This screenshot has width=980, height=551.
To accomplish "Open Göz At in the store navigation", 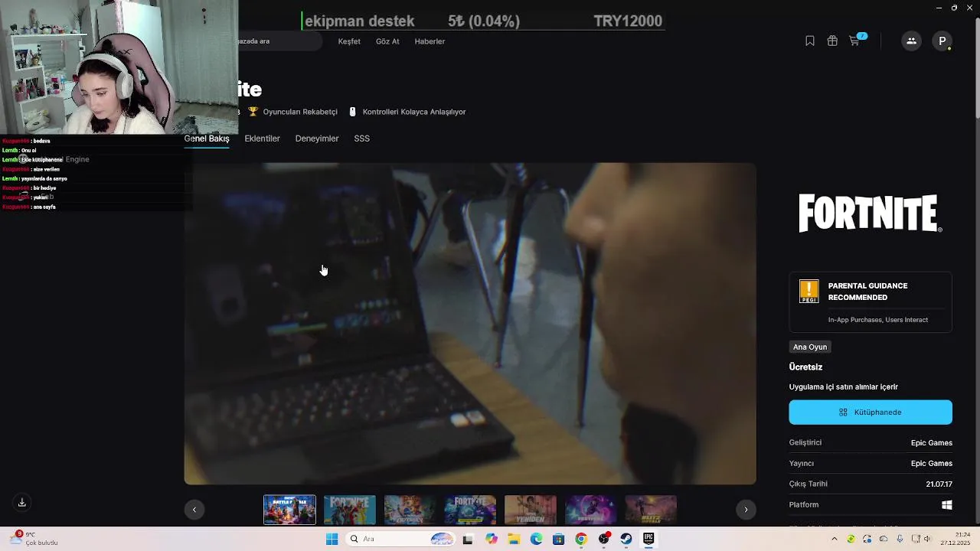I will (387, 41).
